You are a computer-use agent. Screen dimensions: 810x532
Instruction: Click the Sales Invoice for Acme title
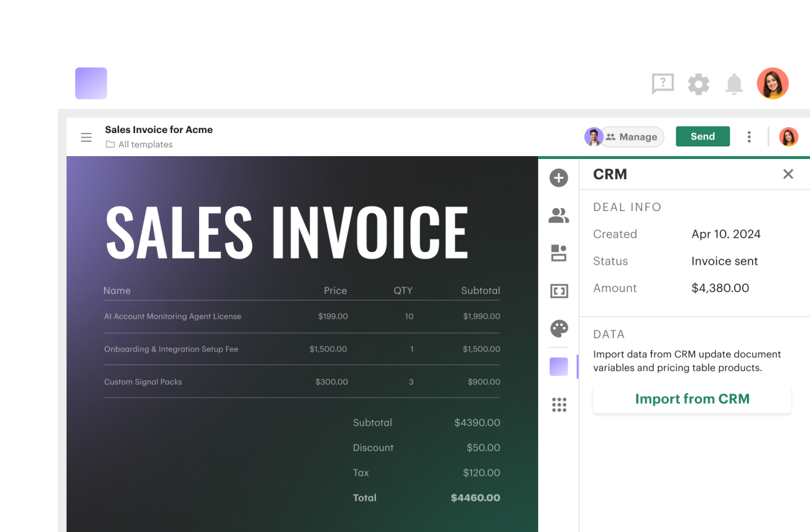click(159, 130)
